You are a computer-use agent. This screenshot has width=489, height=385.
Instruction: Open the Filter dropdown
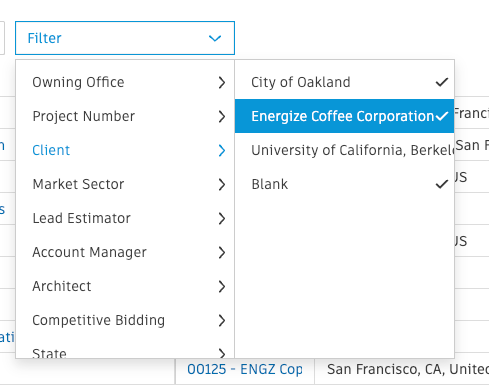125,38
